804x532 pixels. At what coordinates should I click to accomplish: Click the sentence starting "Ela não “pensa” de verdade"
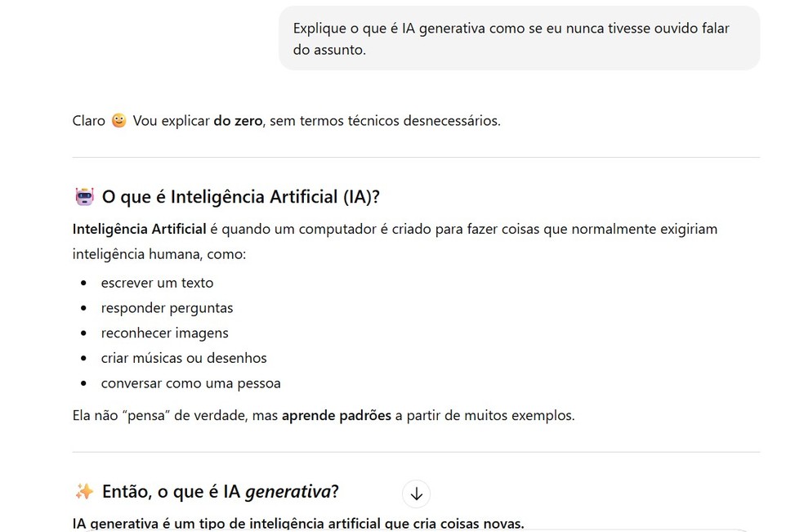click(x=324, y=415)
